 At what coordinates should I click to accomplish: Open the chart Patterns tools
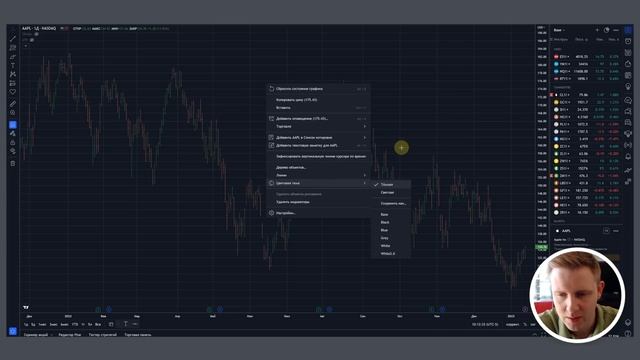(x=13, y=74)
